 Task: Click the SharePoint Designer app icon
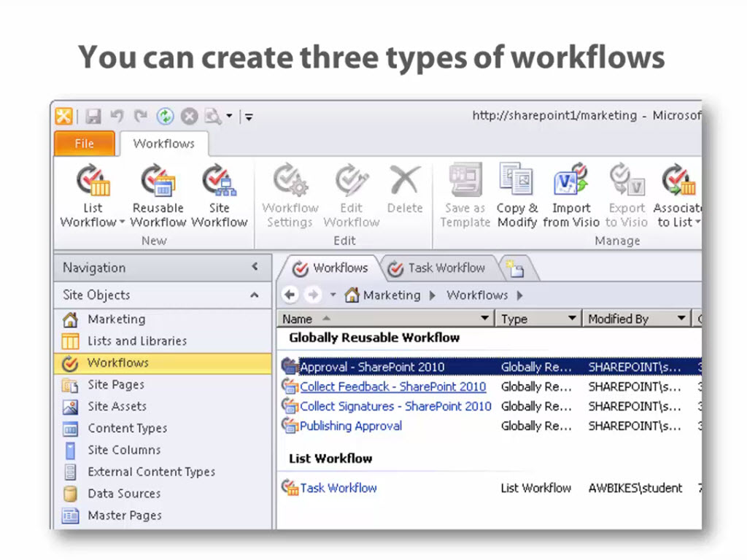(x=63, y=116)
